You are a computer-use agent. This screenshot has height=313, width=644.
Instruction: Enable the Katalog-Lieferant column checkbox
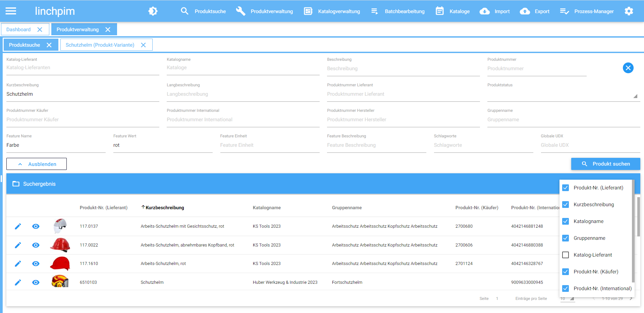(566, 255)
